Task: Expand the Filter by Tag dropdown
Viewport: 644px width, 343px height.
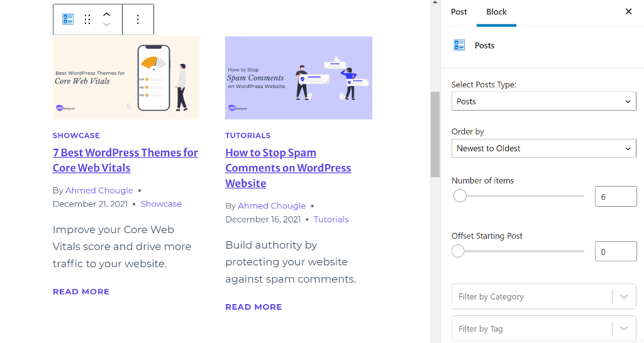Action: 624,329
